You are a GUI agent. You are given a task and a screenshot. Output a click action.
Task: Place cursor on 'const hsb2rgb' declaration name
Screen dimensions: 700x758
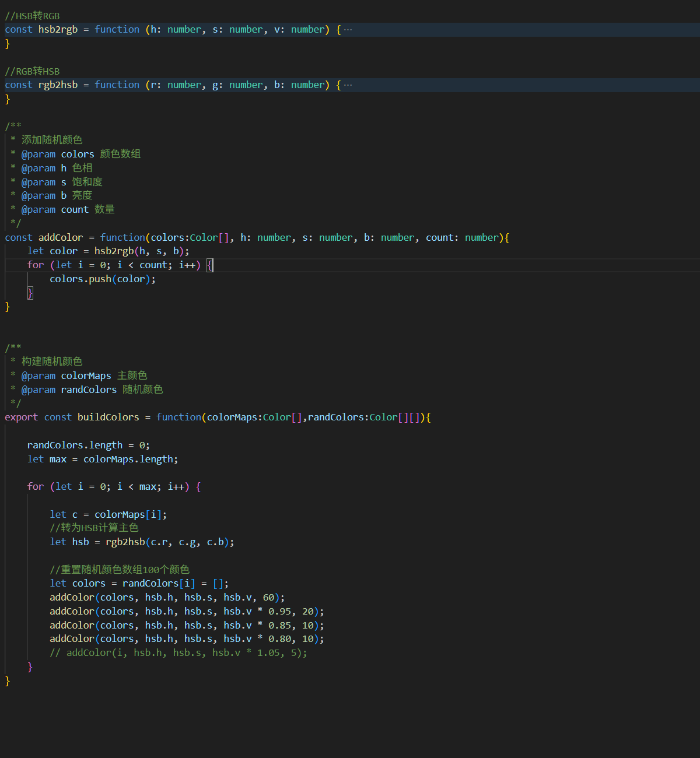pos(58,30)
